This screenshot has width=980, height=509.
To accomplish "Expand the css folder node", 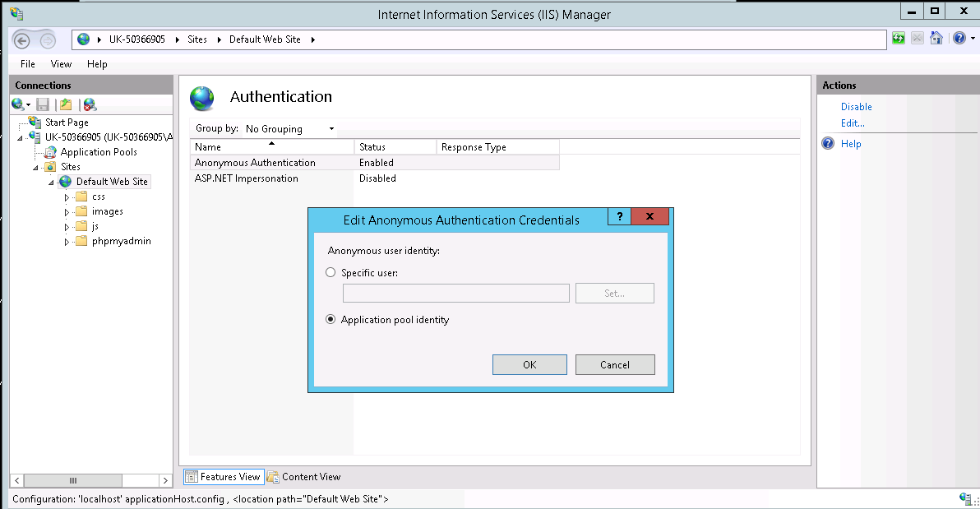I will 67,197.
